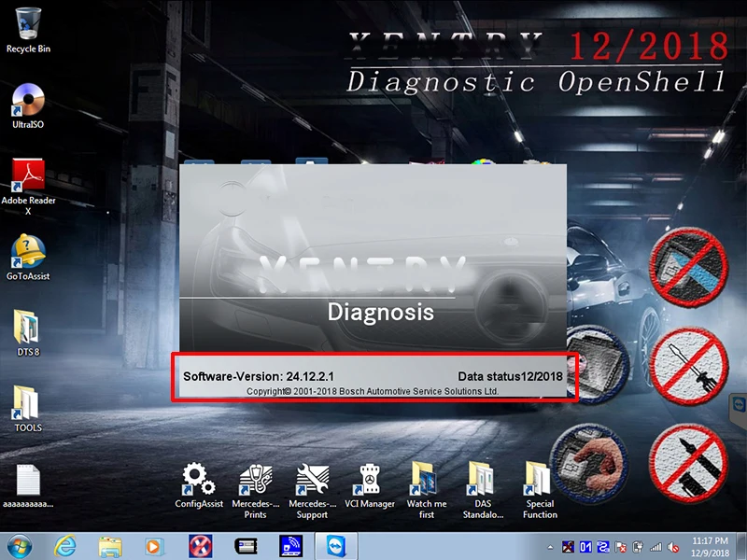This screenshot has height=560, width=747.
Task: Launch the ConfigAssist shortcut
Action: pos(199,484)
